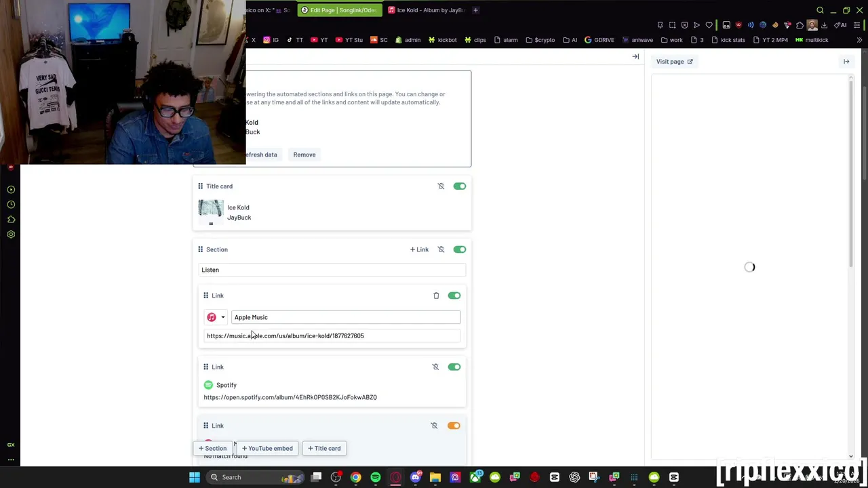
Task: Disable the Spotify link toggle
Action: coord(454,367)
